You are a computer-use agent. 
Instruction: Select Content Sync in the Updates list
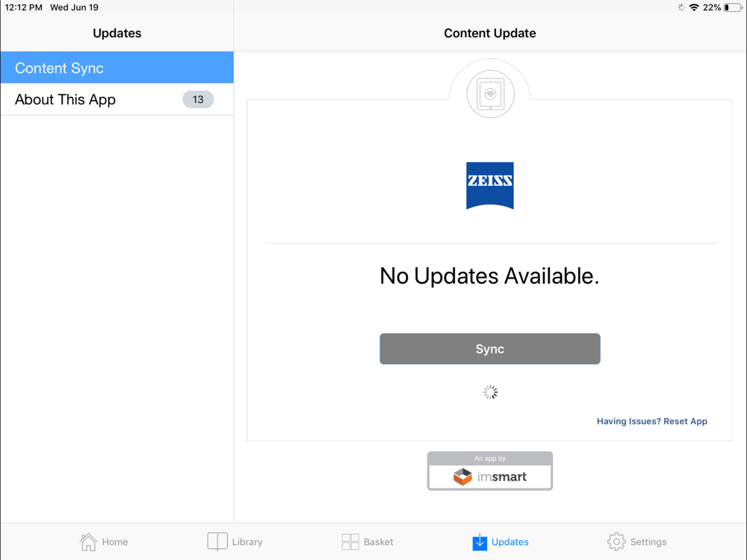(117, 68)
